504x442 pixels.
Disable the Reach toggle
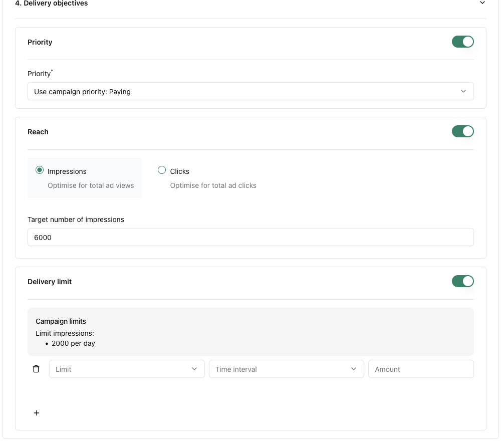click(x=462, y=131)
